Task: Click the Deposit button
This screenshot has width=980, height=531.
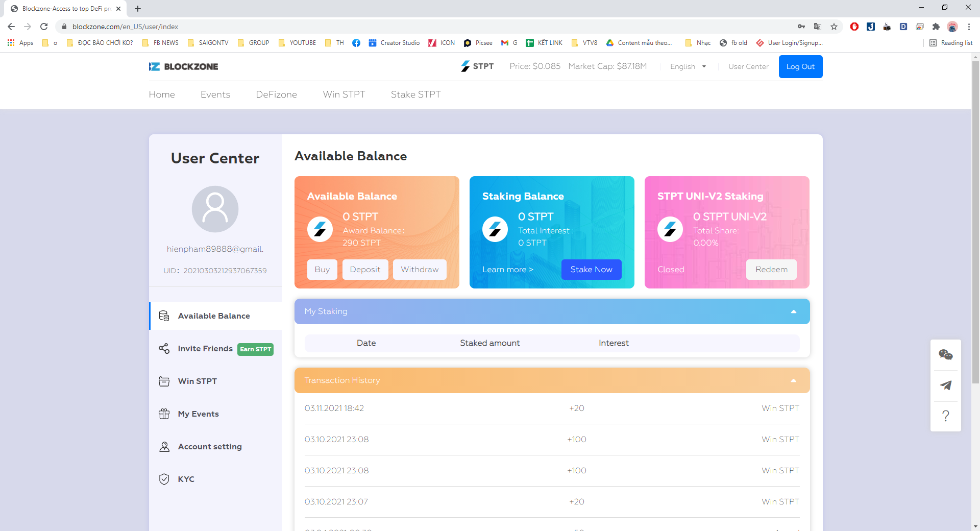Action: (365, 270)
